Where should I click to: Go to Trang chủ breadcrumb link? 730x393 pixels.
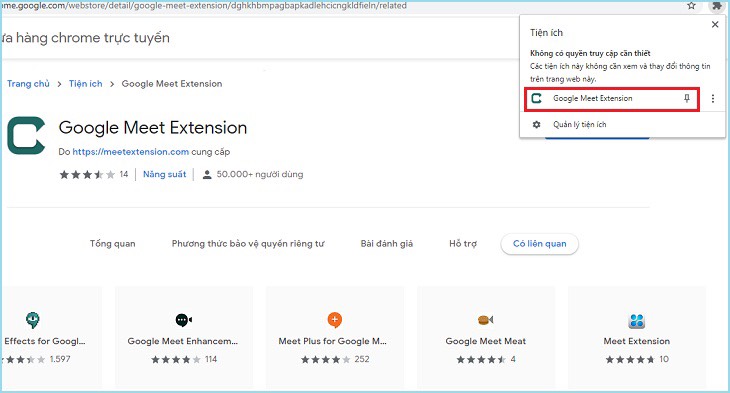coord(28,84)
